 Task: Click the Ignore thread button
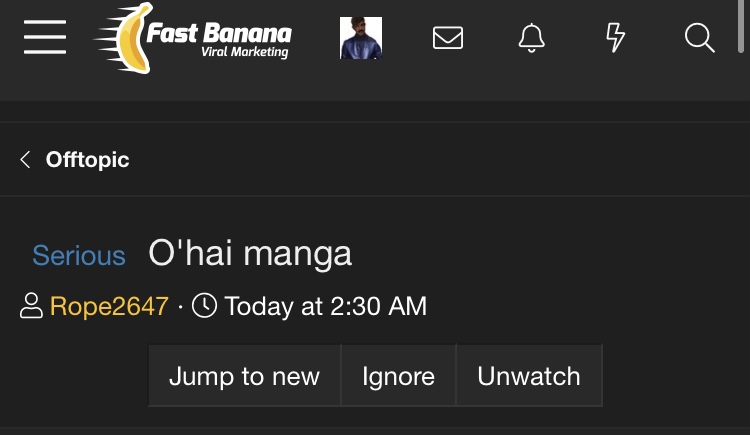click(x=398, y=376)
